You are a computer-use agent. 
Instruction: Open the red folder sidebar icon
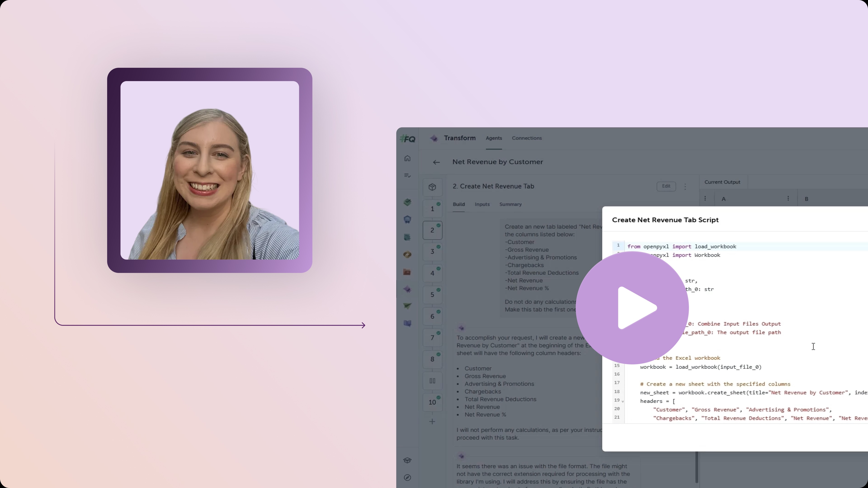(407, 272)
